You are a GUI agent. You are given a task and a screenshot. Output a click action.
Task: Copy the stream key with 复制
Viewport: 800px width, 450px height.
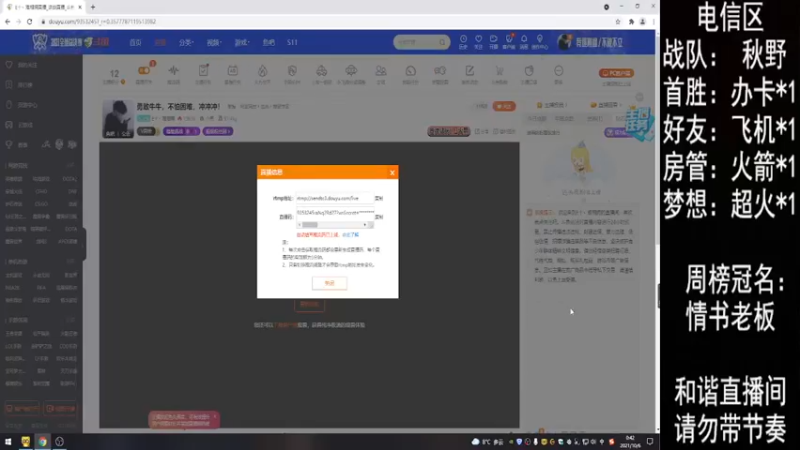pos(379,217)
